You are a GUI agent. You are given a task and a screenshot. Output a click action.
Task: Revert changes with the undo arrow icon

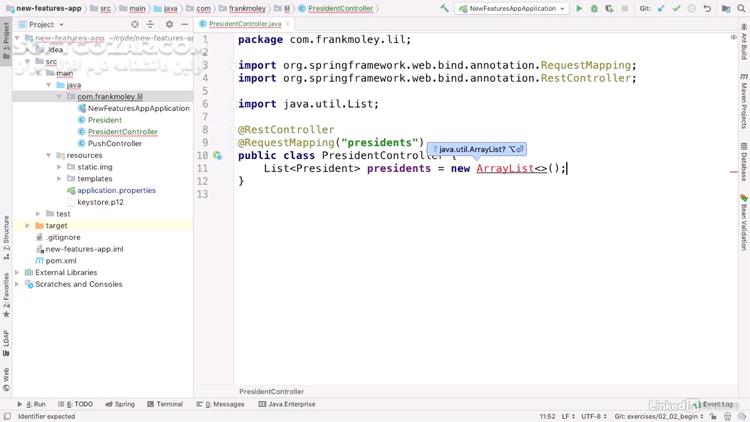point(707,8)
